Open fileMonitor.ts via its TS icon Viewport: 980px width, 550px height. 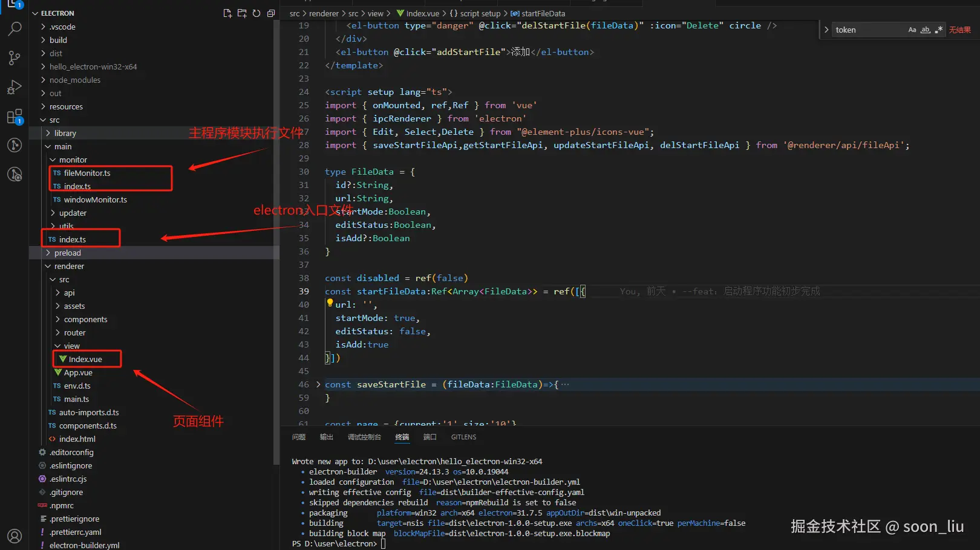[57, 173]
